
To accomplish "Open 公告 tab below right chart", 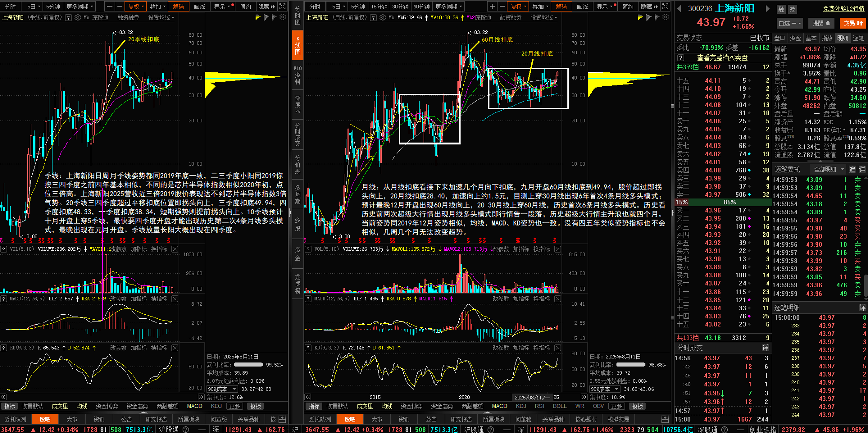I will point(431,419).
